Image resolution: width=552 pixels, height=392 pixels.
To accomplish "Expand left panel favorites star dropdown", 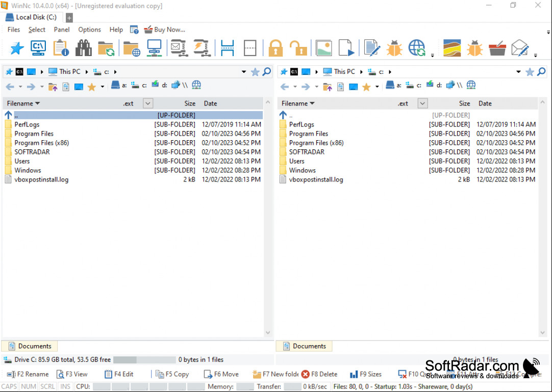I will click(x=103, y=87).
